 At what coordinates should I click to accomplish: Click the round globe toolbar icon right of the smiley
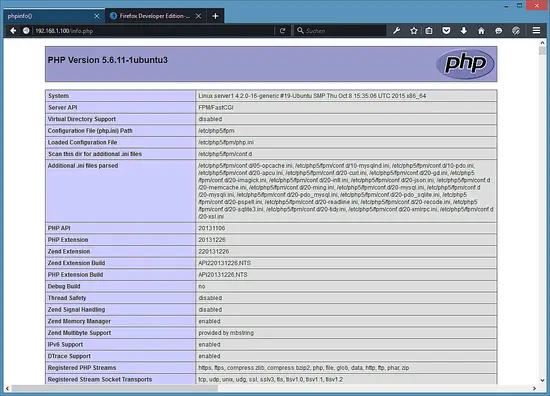[516, 31]
